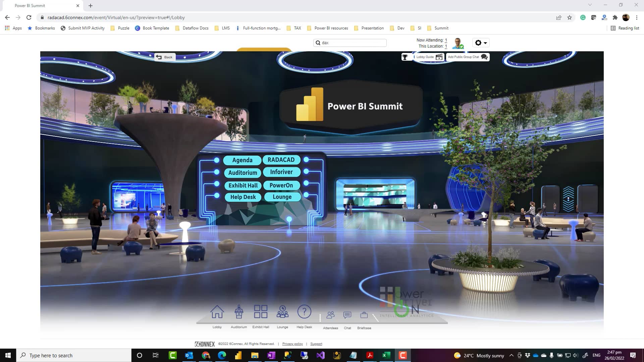The height and width of the screenshot is (362, 644).
Task: Open the Lobby Guide video button
Action: tap(429, 57)
